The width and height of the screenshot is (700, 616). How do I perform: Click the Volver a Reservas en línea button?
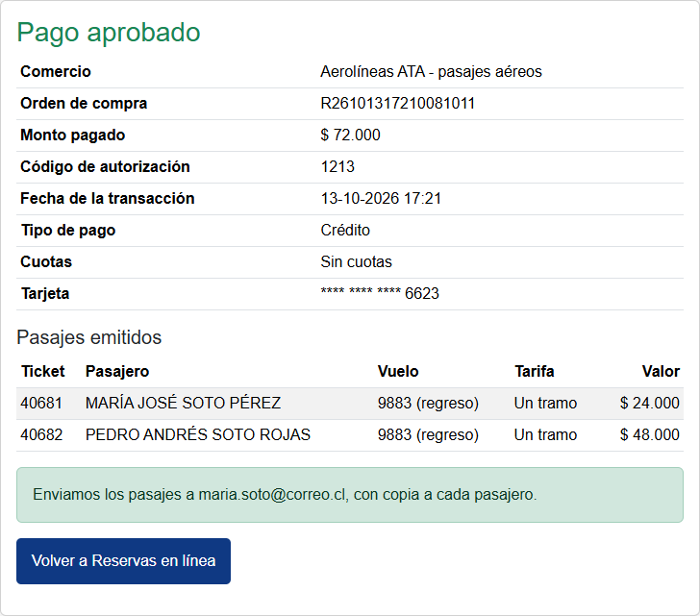(x=123, y=560)
